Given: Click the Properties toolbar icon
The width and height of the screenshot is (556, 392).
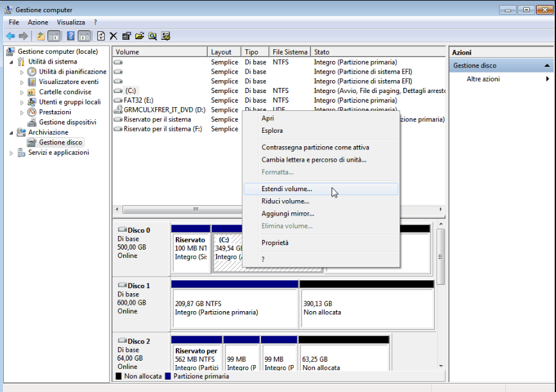Looking at the screenshot, I should pos(126,36).
